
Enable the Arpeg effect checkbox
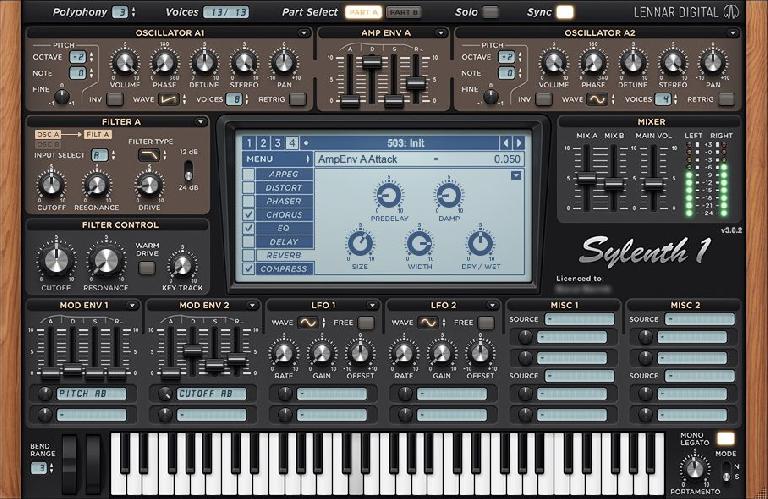pyautogui.click(x=248, y=174)
